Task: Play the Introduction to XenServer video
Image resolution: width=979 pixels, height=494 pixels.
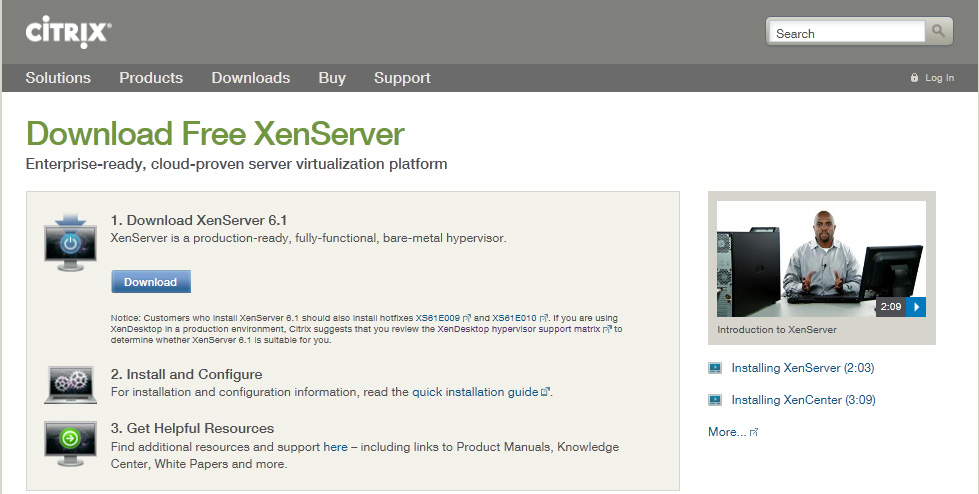Action: (917, 307)
